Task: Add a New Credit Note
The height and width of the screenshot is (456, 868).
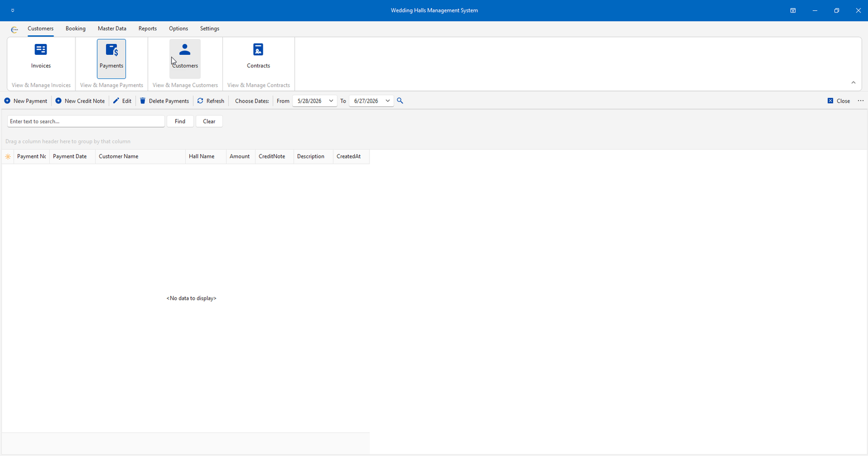Action: point(80,101)
